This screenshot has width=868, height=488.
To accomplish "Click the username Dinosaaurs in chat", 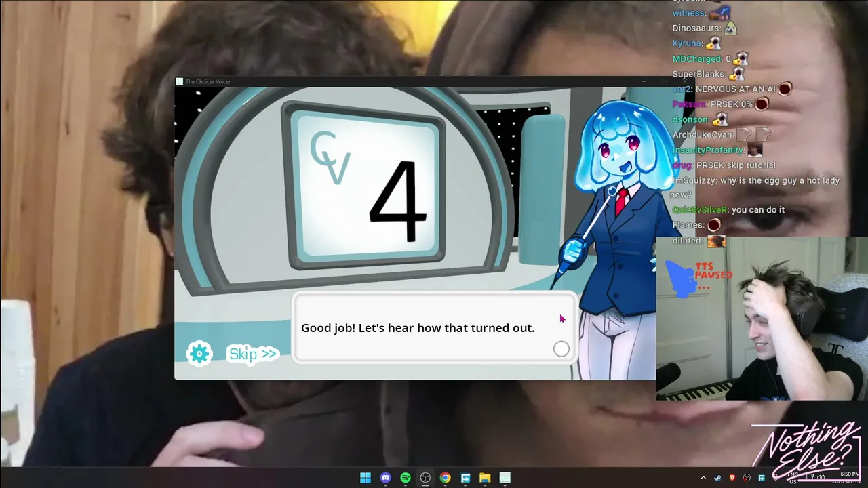I will pos(695,28).
